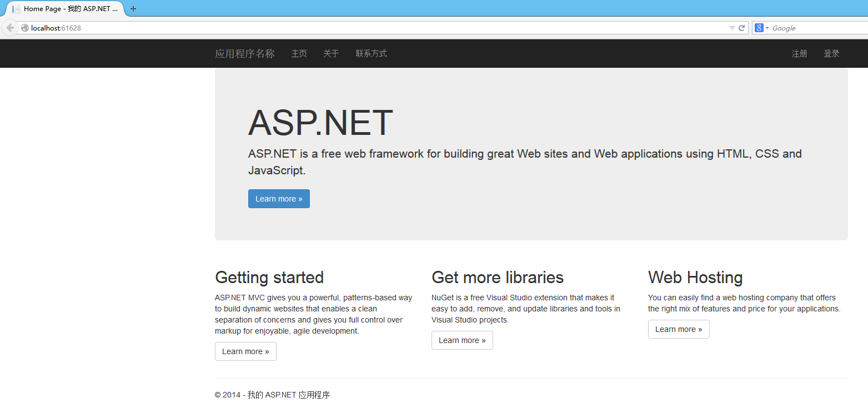Open the address bar history dropdown arrow

[732, 28]
